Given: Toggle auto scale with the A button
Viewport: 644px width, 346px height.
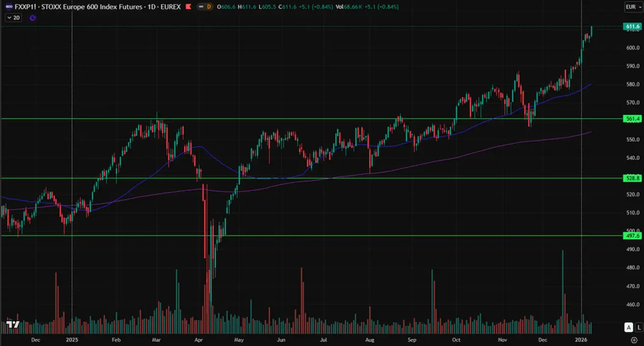Looking at the screenshot, I should pyautogui.click(x=628, y=327).
